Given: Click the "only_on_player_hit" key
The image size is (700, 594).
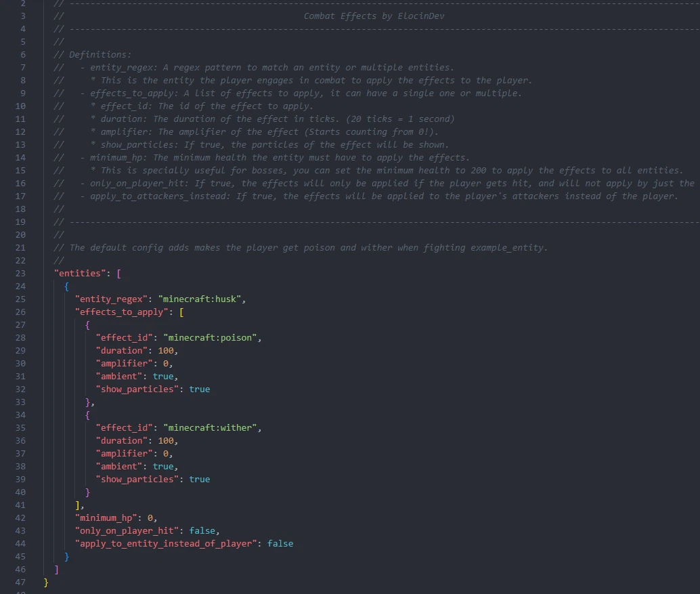Looking at the screenshot, I should click(127, 531).
